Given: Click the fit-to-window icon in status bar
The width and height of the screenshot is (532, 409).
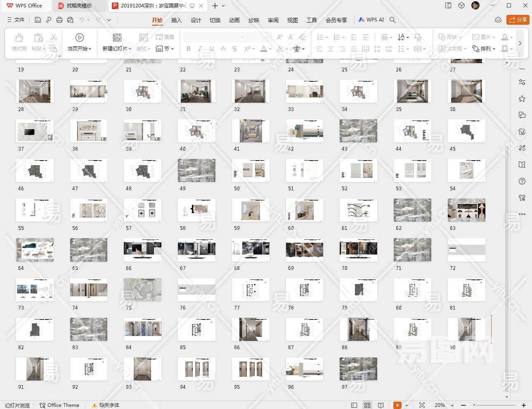Looking at the screenshot, I should click(x=422, y=405).
